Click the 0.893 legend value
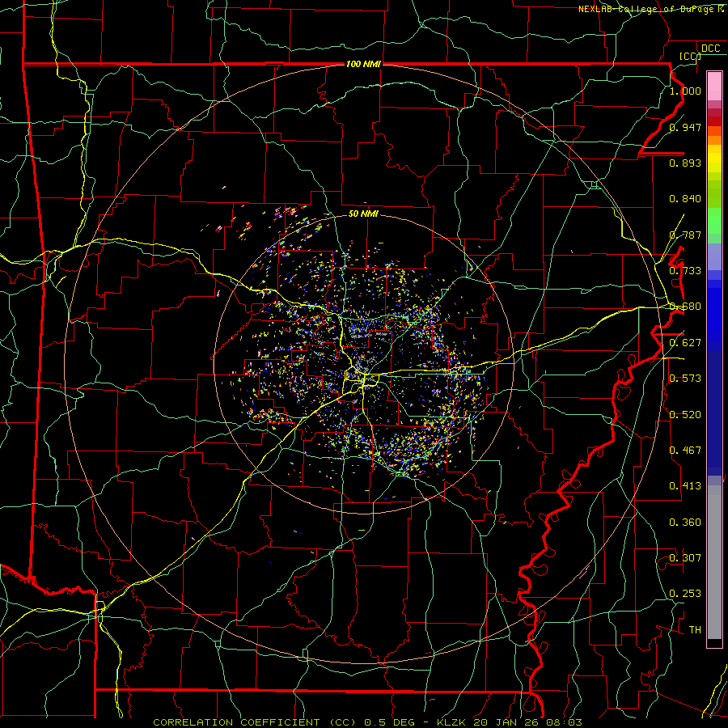This screenshot has height=728, width=728. coord(685,163)
